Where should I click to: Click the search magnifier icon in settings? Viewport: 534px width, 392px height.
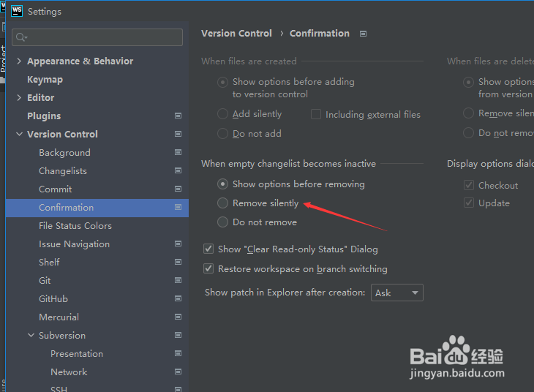pyautogui.click(x=21, y=37)
